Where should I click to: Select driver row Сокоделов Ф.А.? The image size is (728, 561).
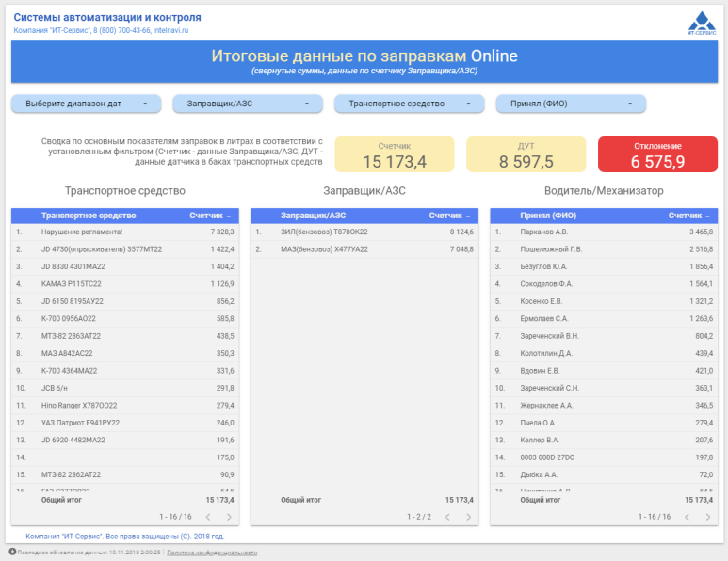tap(604, 284)
